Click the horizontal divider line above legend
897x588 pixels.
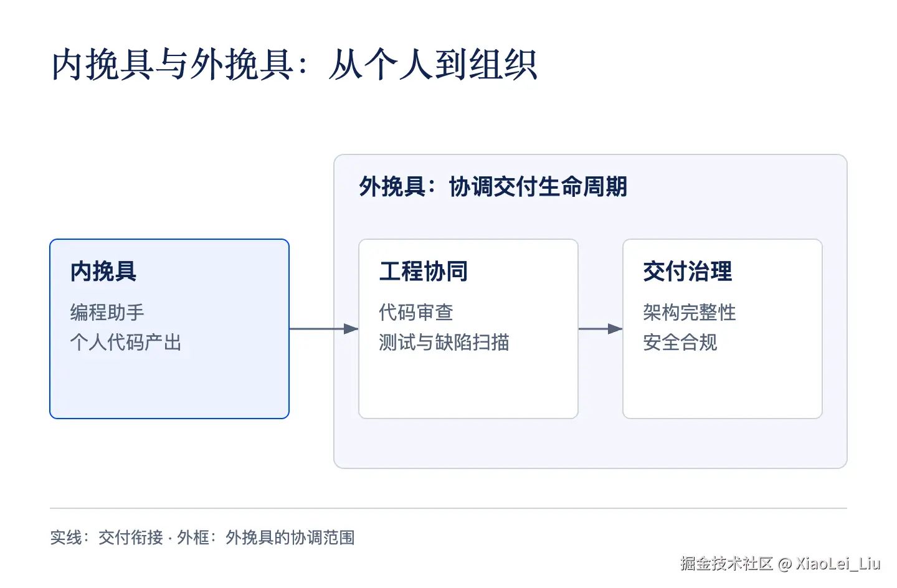pyautogui.click(x=448, y=508)
